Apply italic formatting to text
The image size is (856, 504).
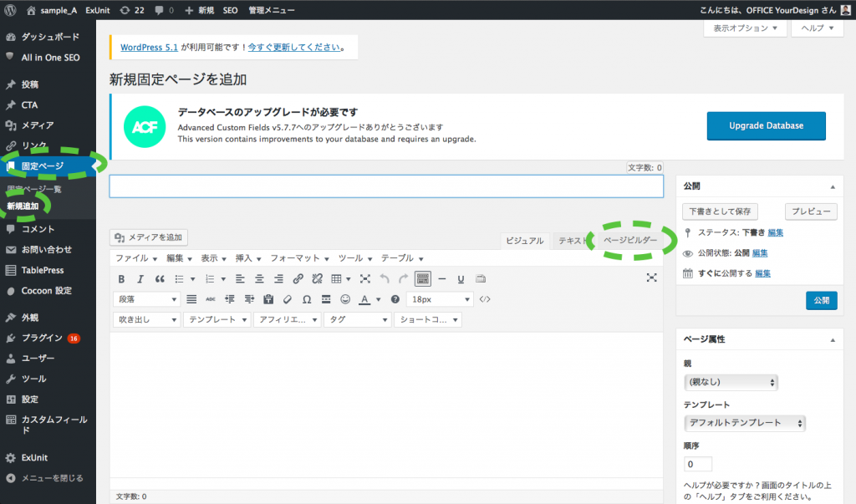pos(140,279)
